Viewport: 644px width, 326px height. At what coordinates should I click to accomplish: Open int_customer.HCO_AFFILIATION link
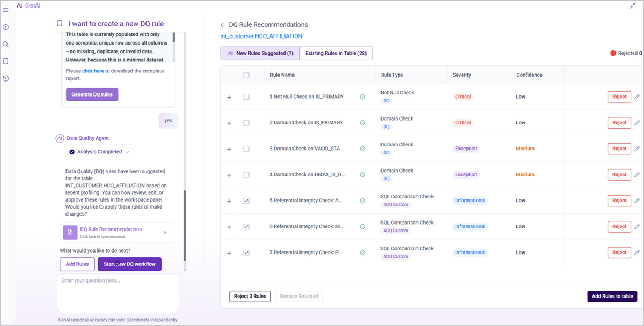tap(261, 36)
